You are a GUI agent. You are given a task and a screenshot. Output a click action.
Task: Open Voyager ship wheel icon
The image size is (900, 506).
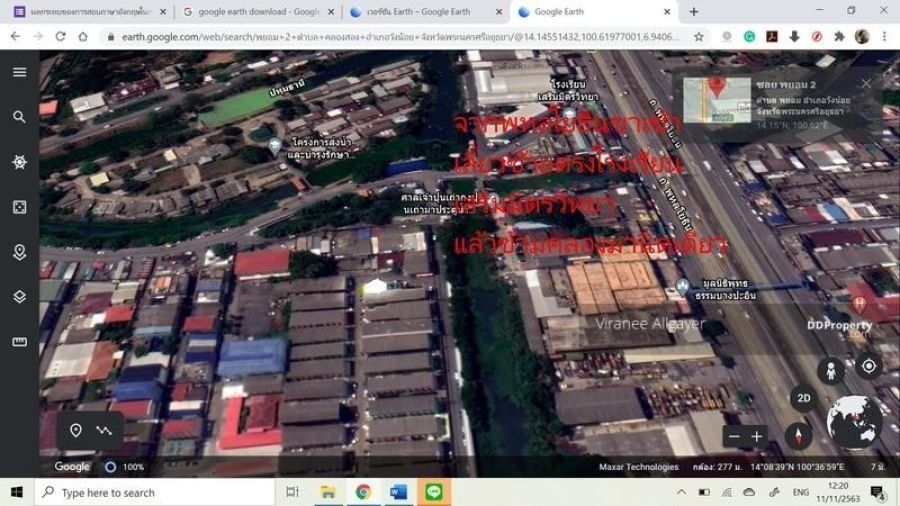point(19,162)
